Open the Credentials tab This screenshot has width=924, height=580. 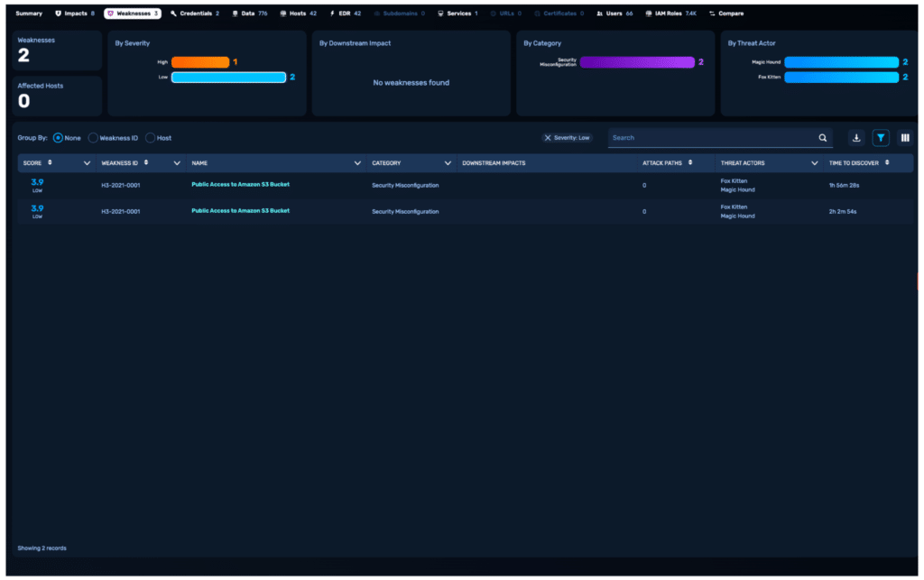(x=195, y=14)
